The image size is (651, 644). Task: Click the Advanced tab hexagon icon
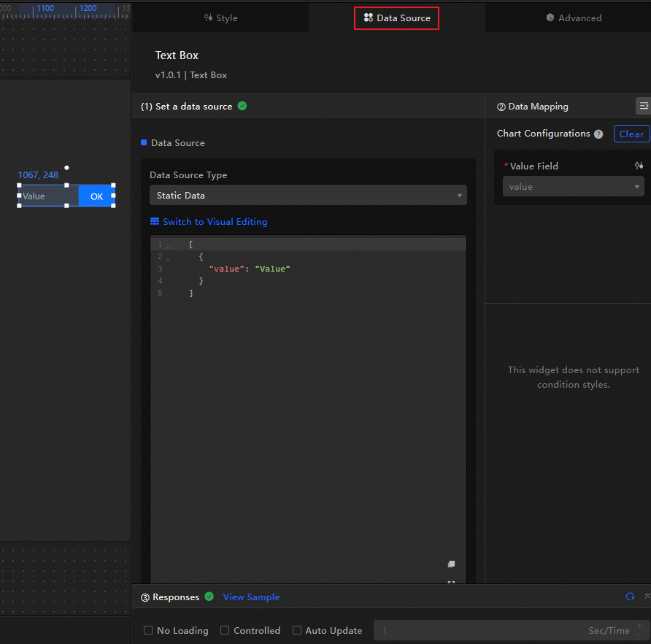(x=550, y=18)
